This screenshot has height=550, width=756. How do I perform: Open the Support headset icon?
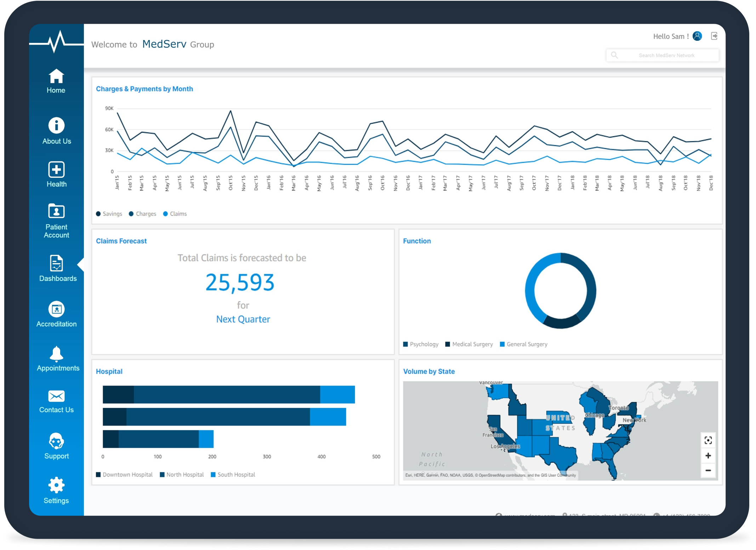coord(56,441)
